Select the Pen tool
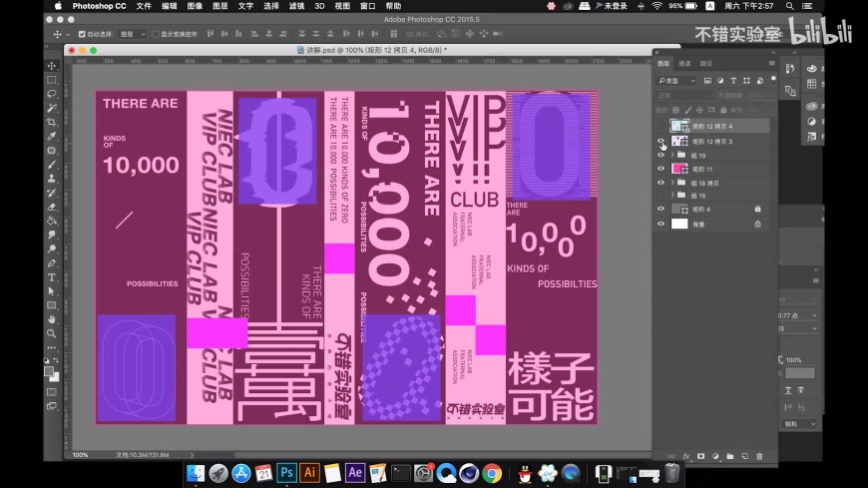Image resolution: width=868 pixels, height=488 pixels. click(x=52, y=263)
